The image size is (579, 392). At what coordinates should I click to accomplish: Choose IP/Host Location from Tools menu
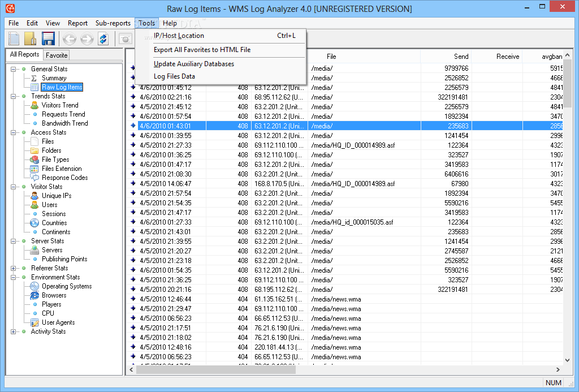221,36
